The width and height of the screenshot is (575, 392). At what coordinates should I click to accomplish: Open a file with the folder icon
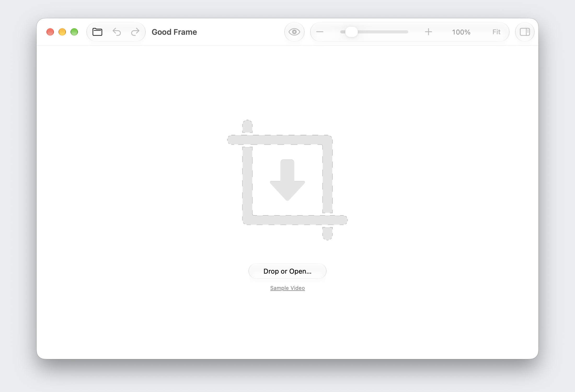point(97,32)
